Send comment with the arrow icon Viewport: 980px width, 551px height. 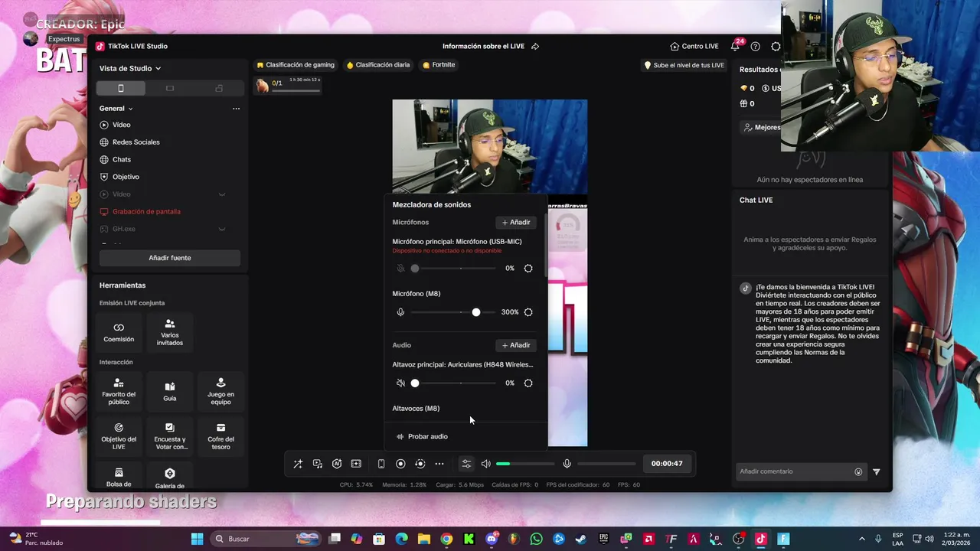point(877,471)
